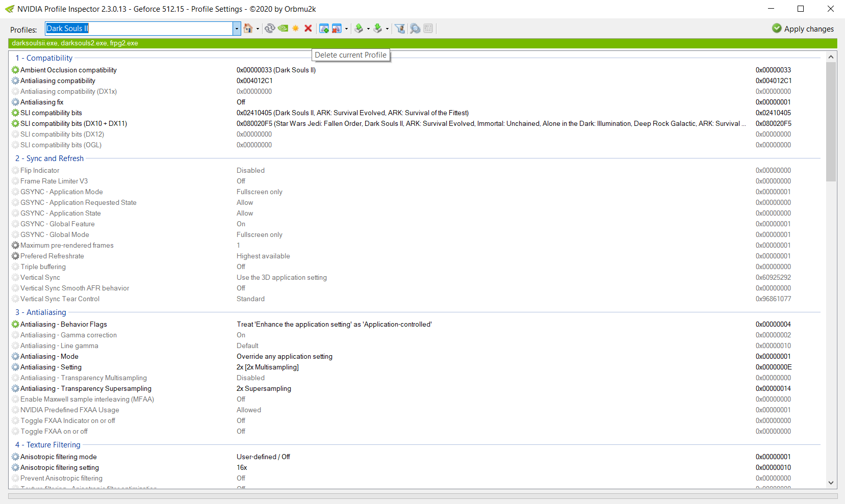Click the NVIDIA Profile Inspector title bar icon
This screenshot has width=845, height=504.
[x=9, y=9]
